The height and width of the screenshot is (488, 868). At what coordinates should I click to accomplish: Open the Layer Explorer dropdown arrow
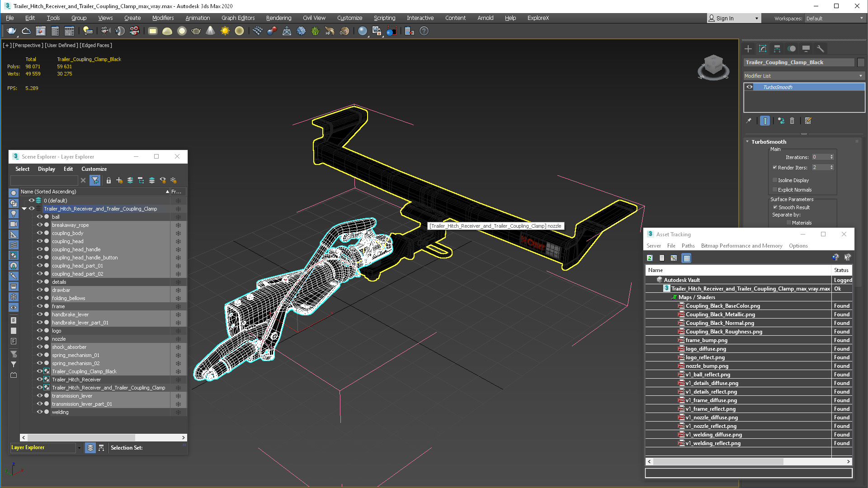tap(79, 448)
